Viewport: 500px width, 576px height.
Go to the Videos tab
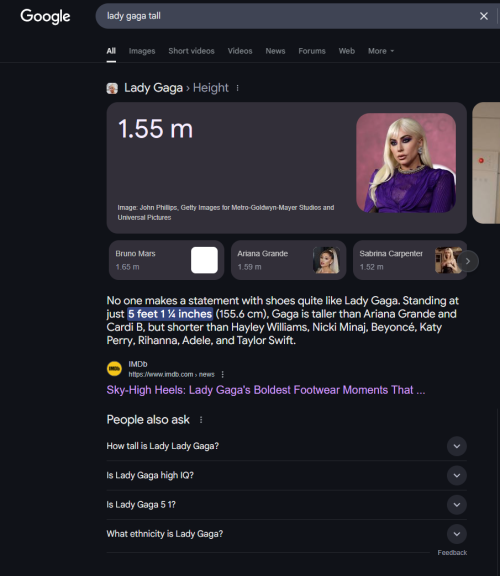click(240, 51)
